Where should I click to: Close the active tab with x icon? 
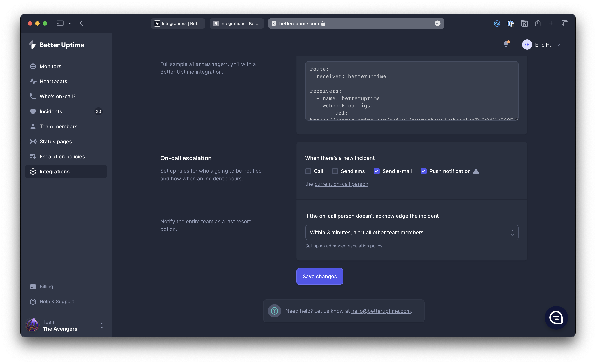(274, 23)
